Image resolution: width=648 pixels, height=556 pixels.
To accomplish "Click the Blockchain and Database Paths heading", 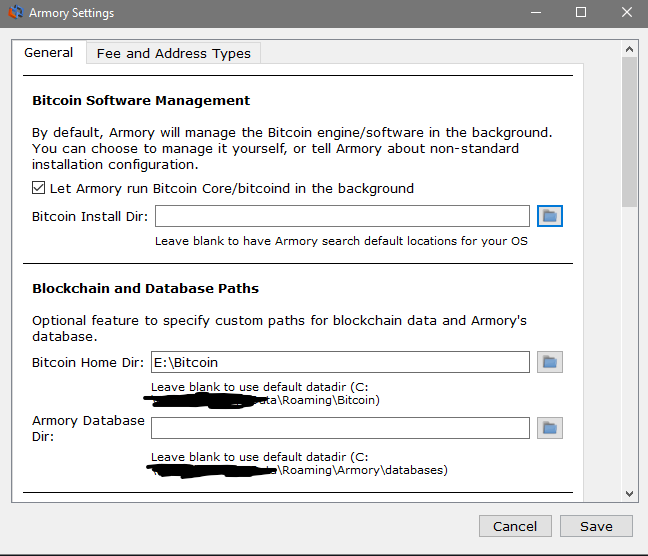I will (x=145, y=288).
